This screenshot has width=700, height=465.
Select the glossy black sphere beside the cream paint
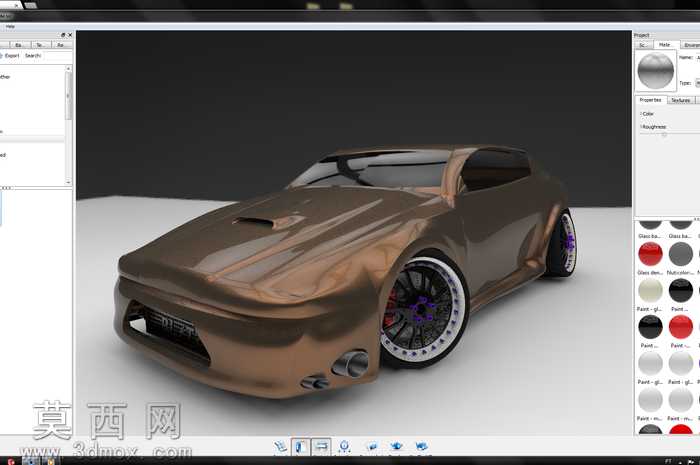(x=681, y=291)
